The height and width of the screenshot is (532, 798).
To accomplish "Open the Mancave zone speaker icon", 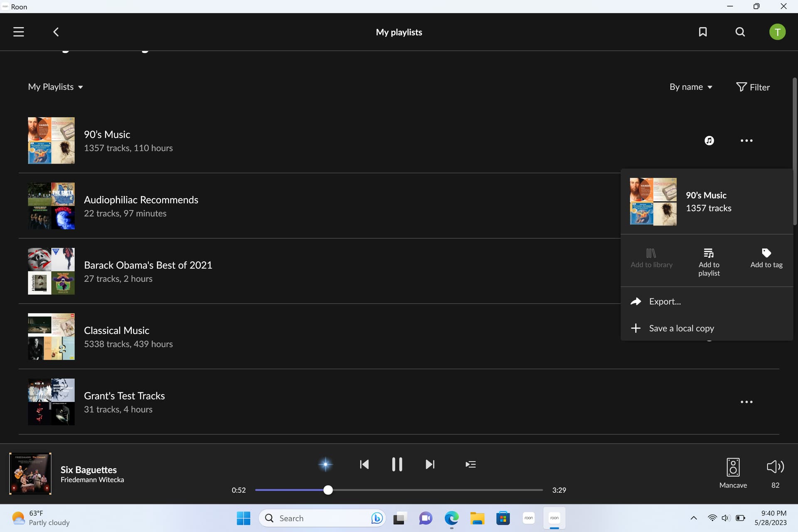I will click(733, 467).
